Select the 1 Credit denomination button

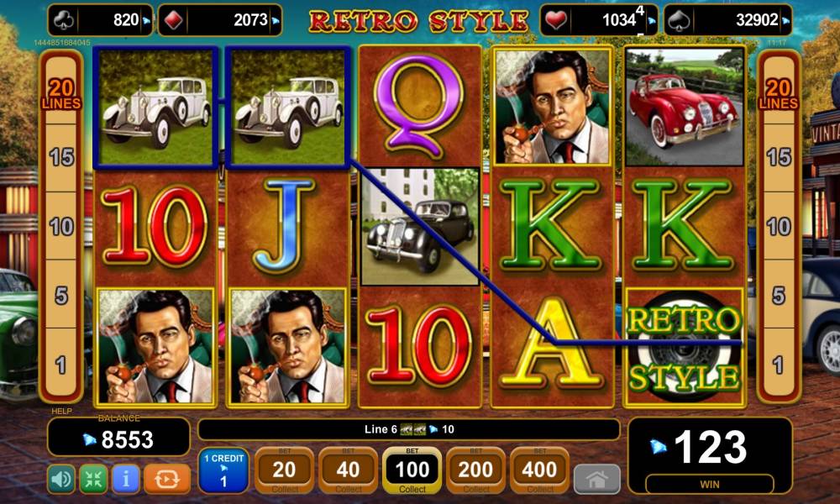click(223, 470)
